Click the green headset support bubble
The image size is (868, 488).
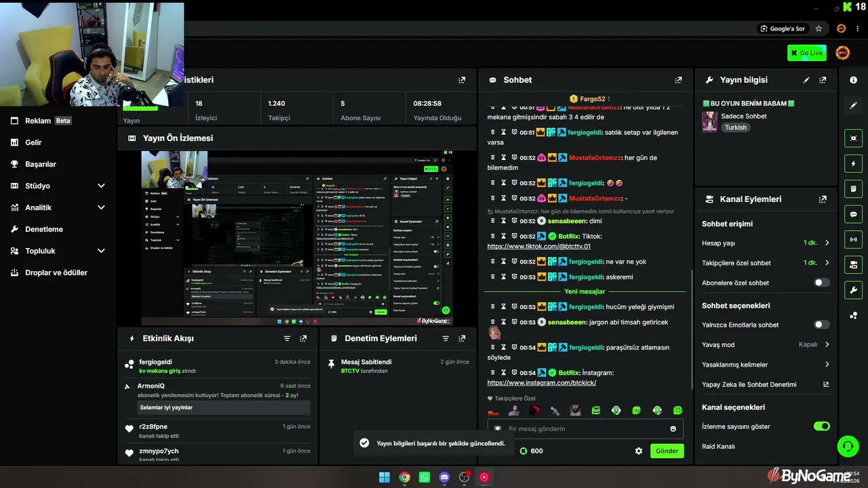(x=848, y=446)
